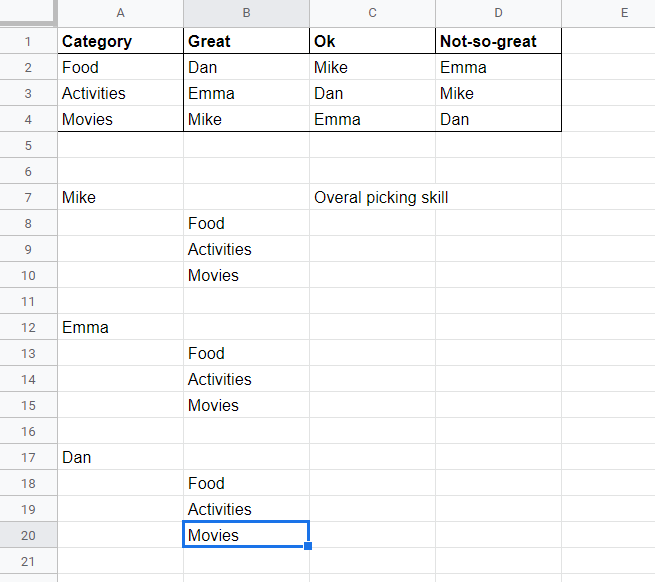The image size is (655, 582).
Task: Click the row 20 header
Action: click(28, 535)
